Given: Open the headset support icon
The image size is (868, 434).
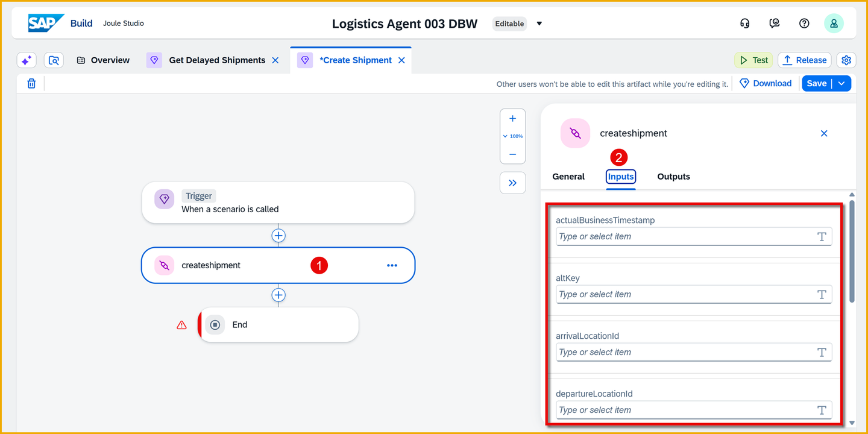Looking at the screenshot, I should [744, 24].
